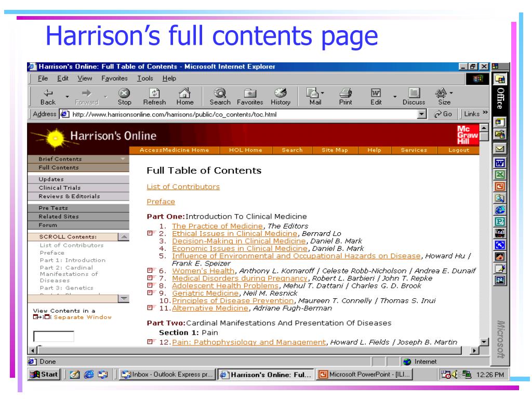Go to AccessMedicine Home tab
This screenshot has height=399, width=532.
175,150
